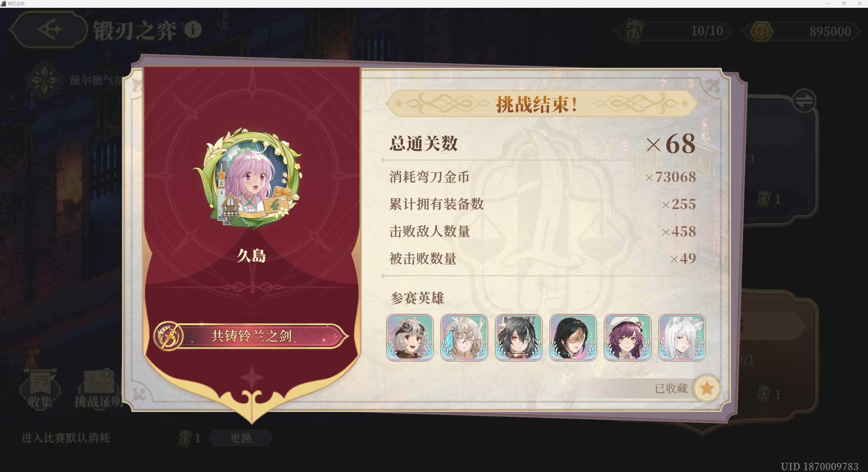Open the info icon beside 锻刃之弈

coord(193,30)
